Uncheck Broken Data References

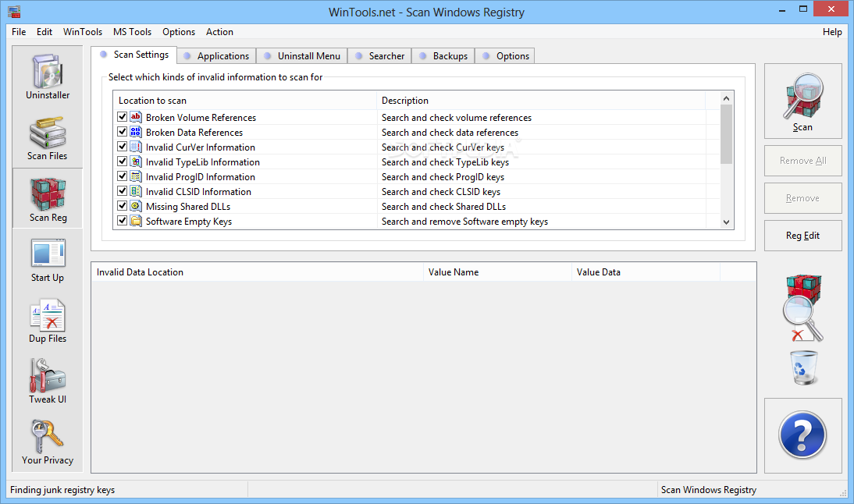[x=122, y=132]
